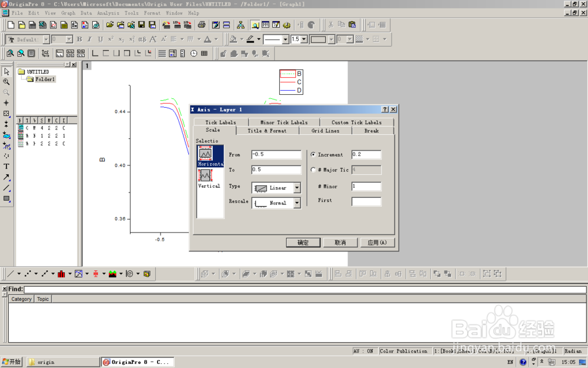588x368 pixels.
Task: Click the 应用(A) Apply button
Action: pos(377,243)
